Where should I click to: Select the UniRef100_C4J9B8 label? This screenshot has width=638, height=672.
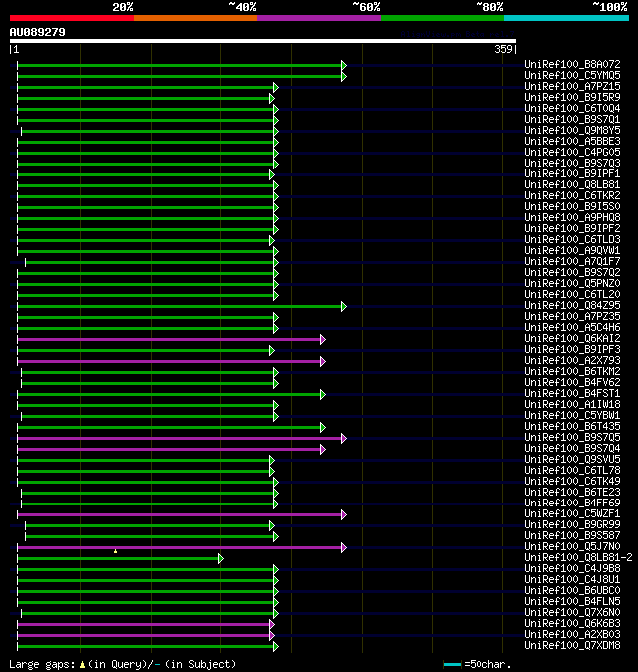point(572,568)
